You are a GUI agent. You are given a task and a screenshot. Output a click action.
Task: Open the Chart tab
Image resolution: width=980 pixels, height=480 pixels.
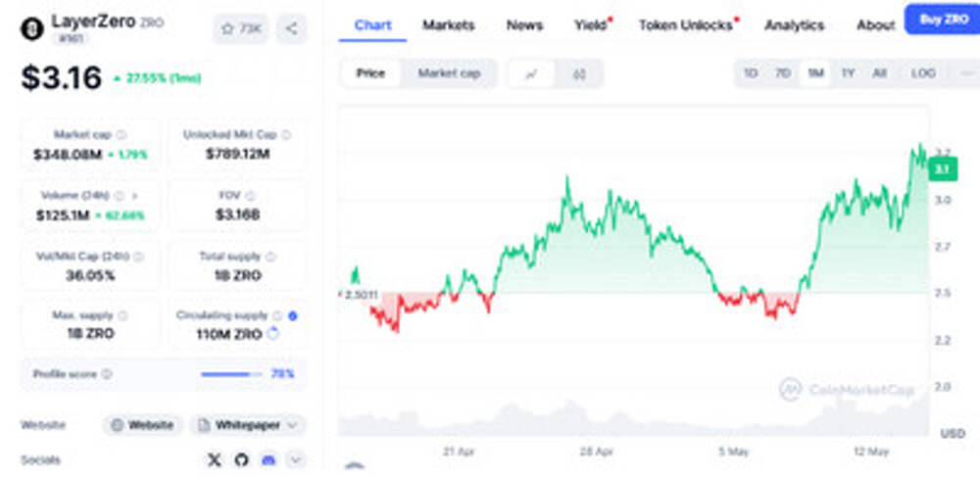(372, 25)
